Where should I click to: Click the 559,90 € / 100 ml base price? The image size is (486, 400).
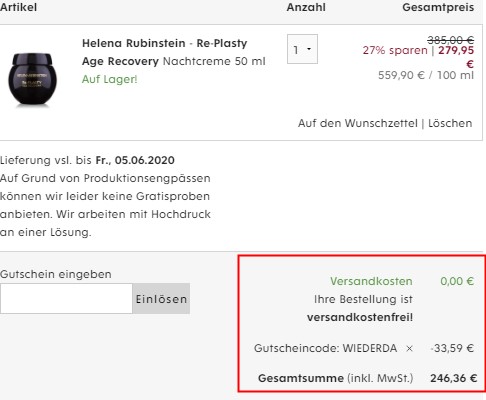click(x=426, y=75)
